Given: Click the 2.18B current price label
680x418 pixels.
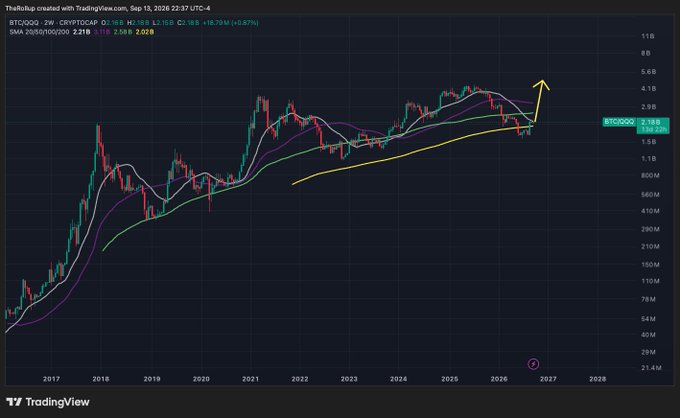Looking at the screenshot, I should pos(651,122).
